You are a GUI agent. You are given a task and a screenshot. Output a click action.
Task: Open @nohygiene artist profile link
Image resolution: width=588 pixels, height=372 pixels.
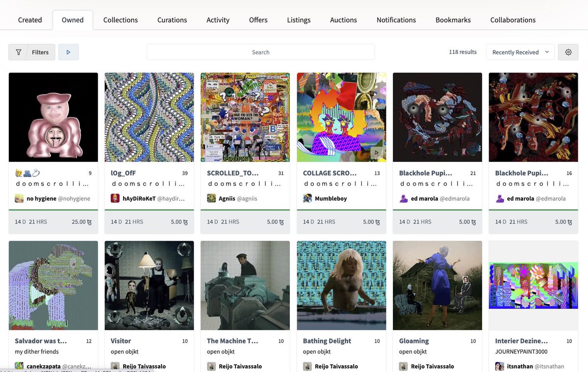coord(74,198)
